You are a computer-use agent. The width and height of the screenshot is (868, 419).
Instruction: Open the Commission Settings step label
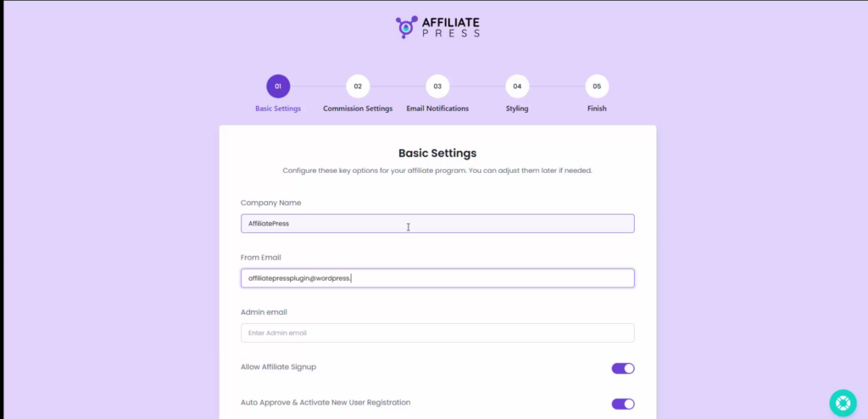click(x=358, y=109)
